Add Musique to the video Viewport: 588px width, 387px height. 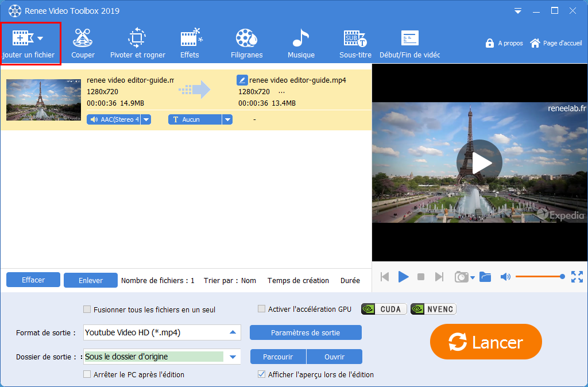point(301,43)
